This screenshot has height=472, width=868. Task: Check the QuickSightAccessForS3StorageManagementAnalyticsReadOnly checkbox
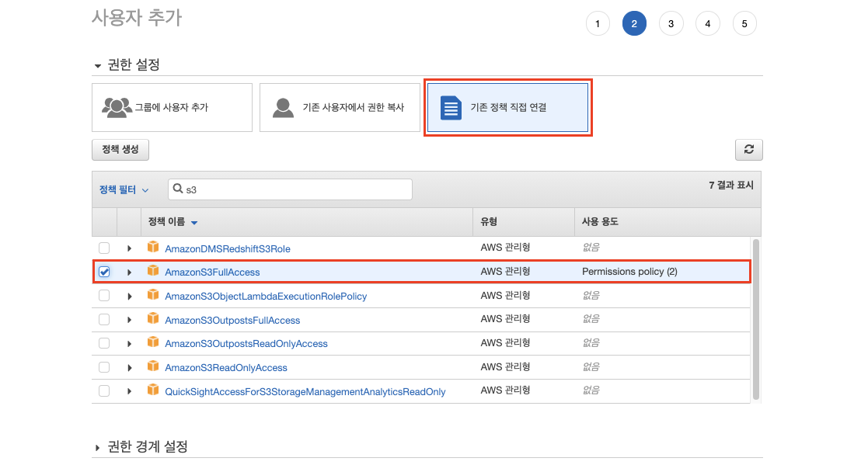tap(104, 390)
